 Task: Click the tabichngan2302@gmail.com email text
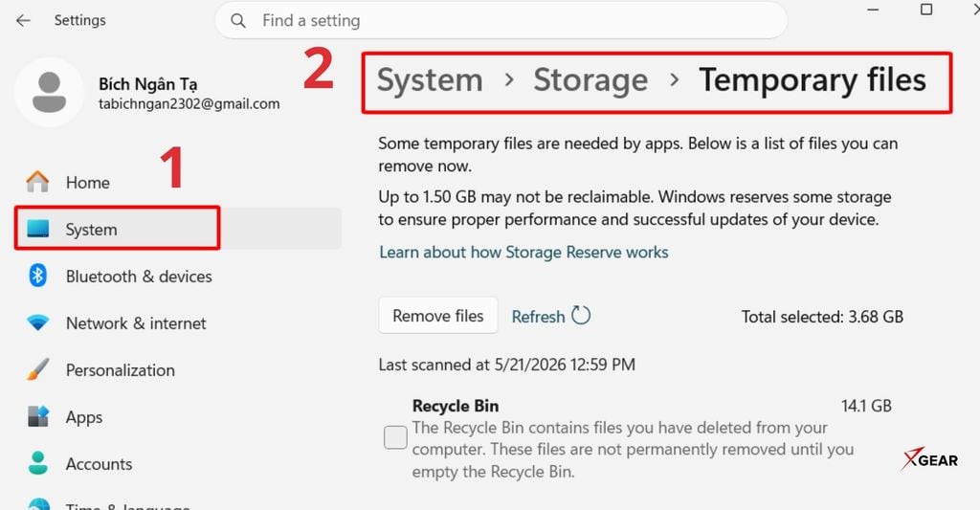189,103
